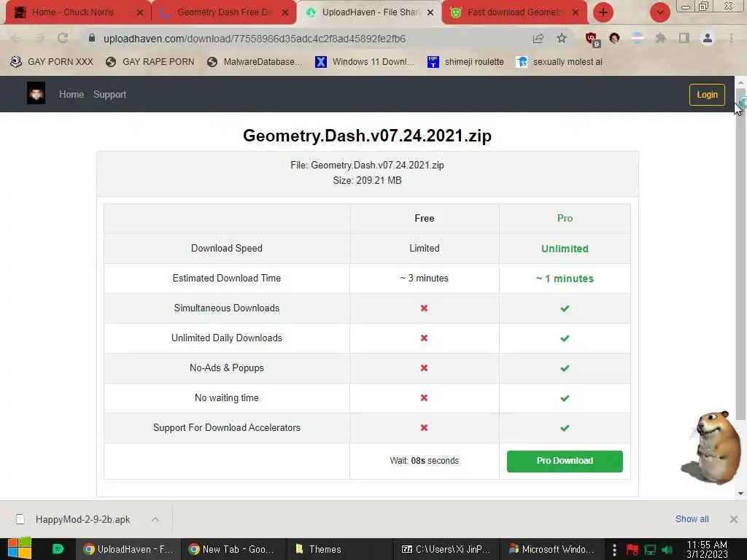Click the Free column header

click(424, 218)
